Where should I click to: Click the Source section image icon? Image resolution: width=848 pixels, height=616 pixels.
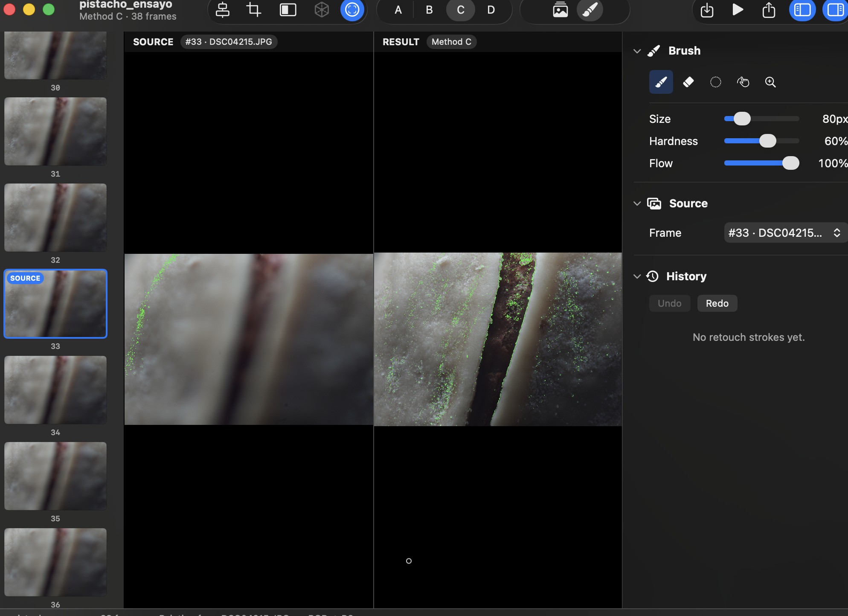pyautogui.click(x=654, y=203)
